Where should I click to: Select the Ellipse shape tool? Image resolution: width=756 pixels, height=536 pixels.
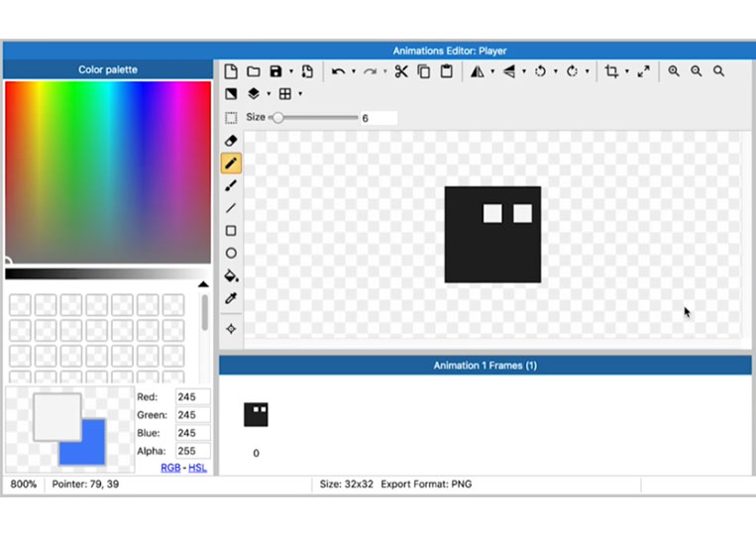tap(231, 254)
